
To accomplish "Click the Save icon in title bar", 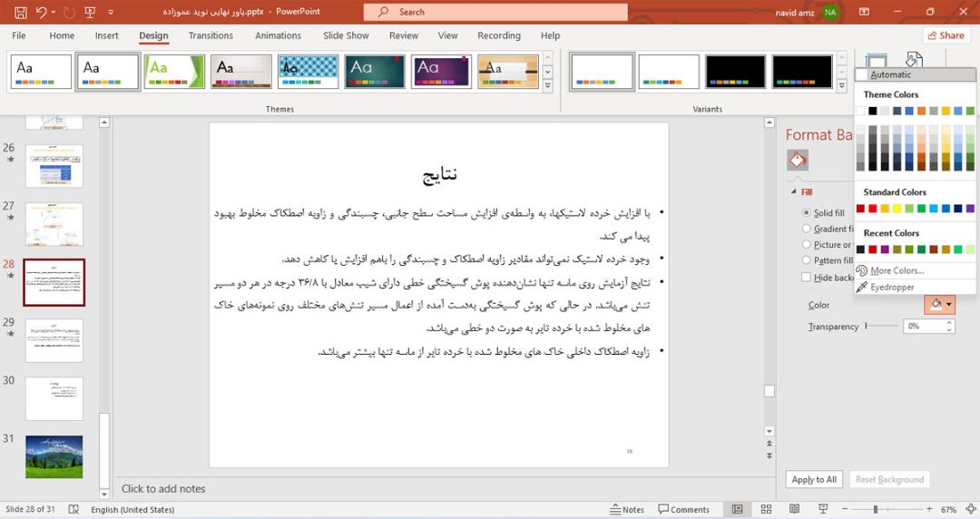I will [x=20, y=12].
